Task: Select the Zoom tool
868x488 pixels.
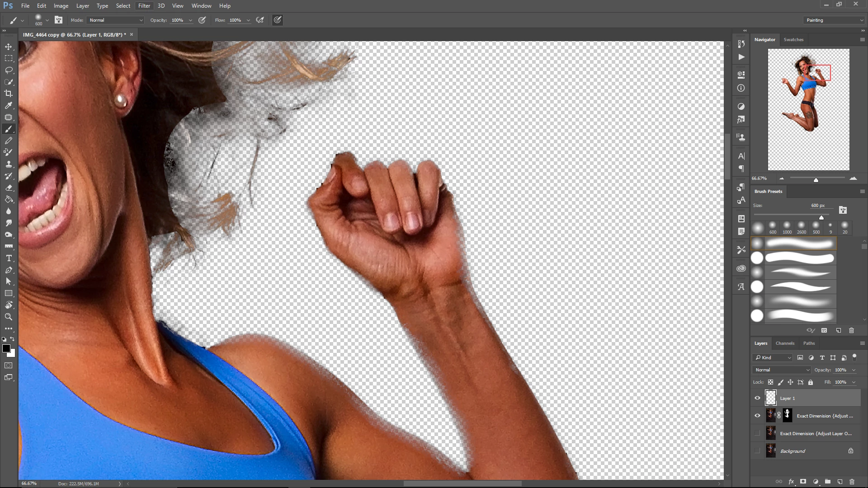Action: (x=9, y=317)
